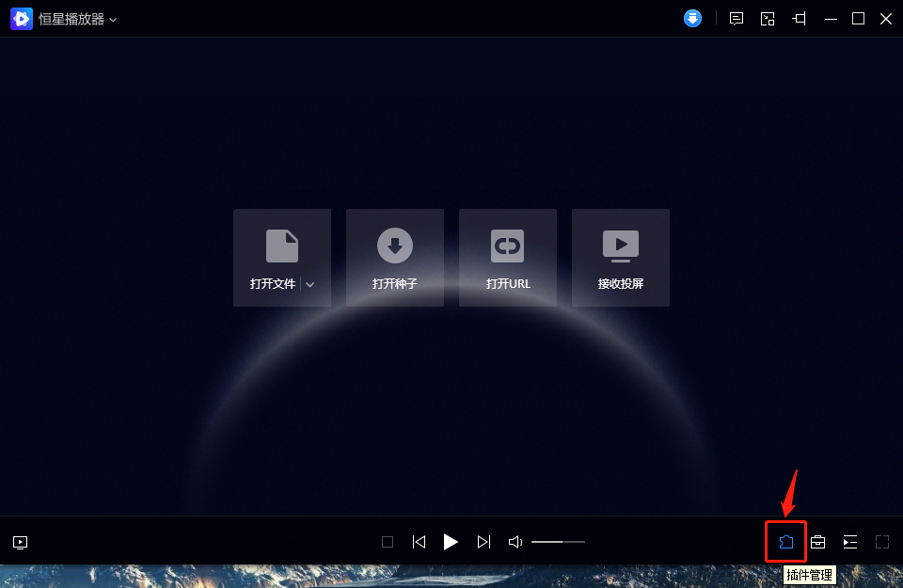The width and height of the screenshot is (903, 588).
Task: Expand the 打开文件 dropdown arrow
Action: [309, 284]
